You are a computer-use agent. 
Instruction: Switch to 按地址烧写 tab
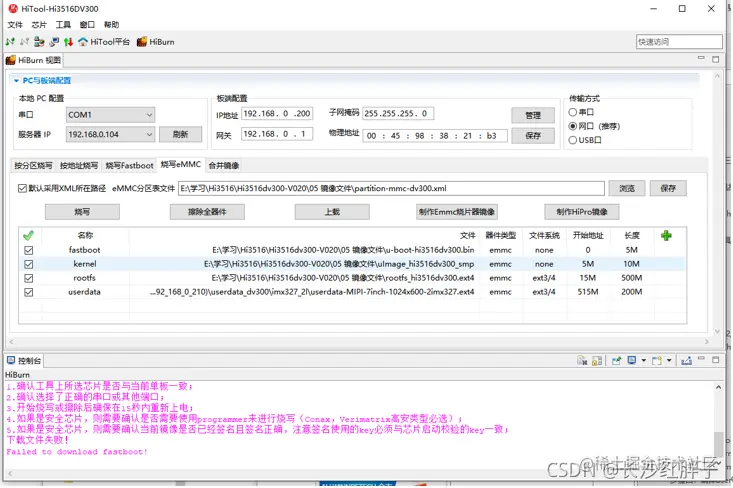click(x=79, y=165)
